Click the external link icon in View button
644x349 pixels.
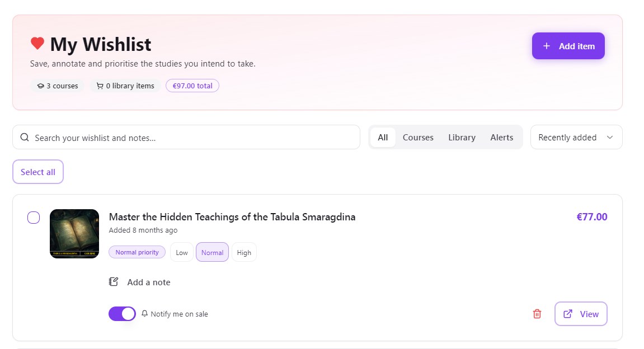pos(567,314)
